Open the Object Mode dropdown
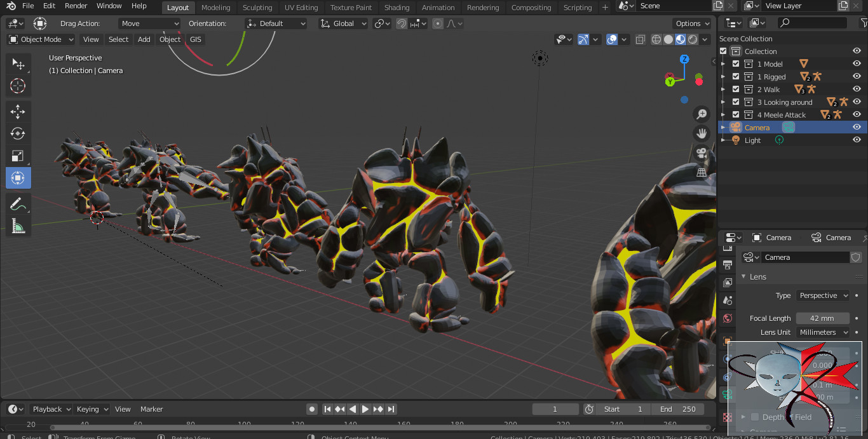 click(41, 39)
